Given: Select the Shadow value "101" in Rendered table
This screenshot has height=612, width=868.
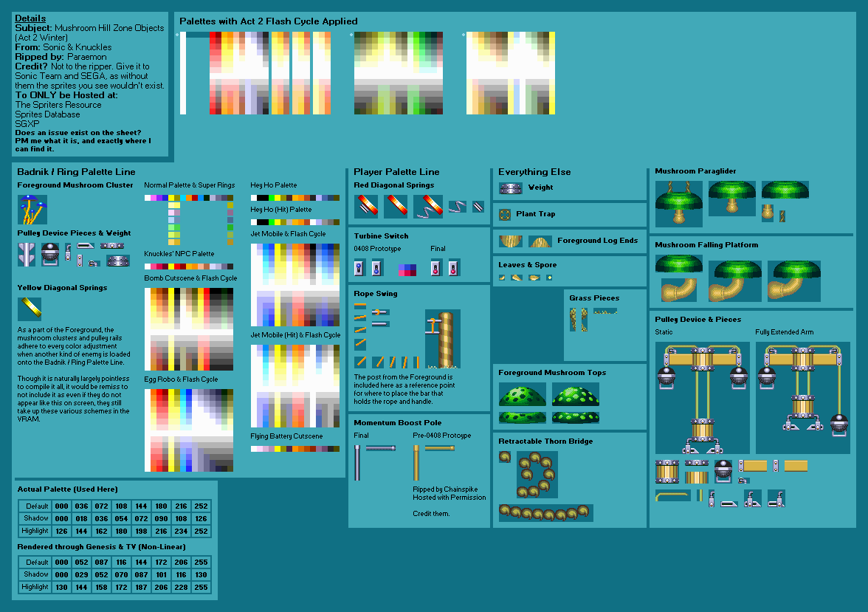Looking at the screenshot, I should tap(161, 575).
